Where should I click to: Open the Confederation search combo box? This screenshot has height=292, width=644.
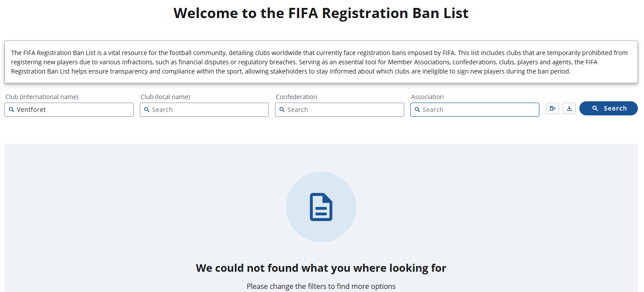pyautogui.click(x=343, y=110)
